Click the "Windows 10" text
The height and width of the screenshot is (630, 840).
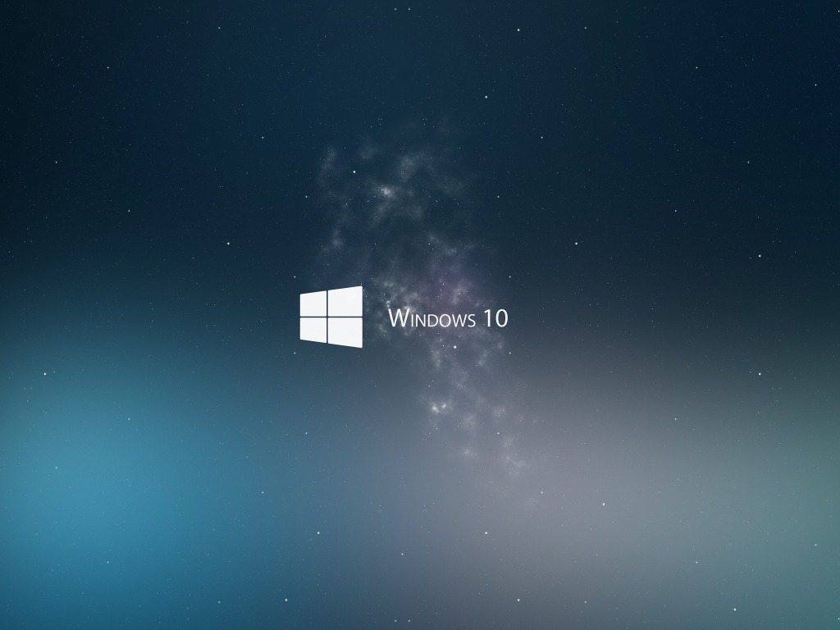pyautogui.click(x=448, y=317)
